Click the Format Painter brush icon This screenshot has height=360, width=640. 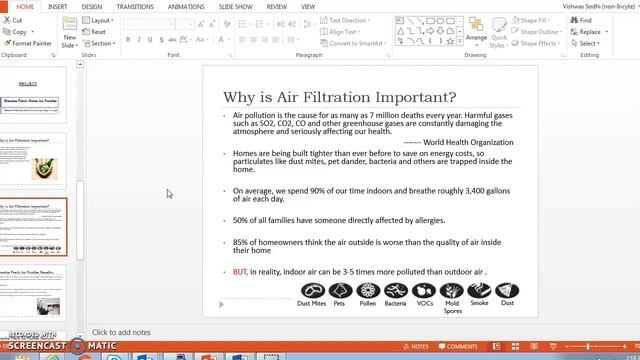tap(7, 43)
